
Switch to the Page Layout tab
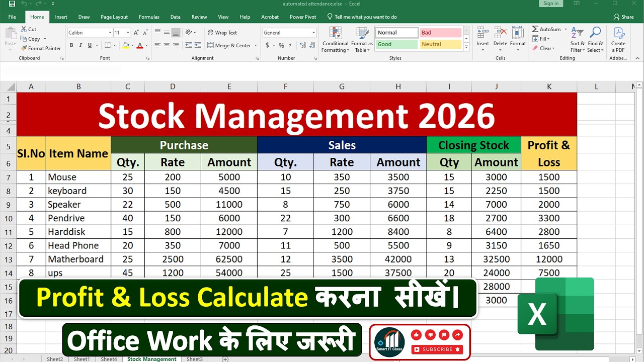click(x=114, y=17)
